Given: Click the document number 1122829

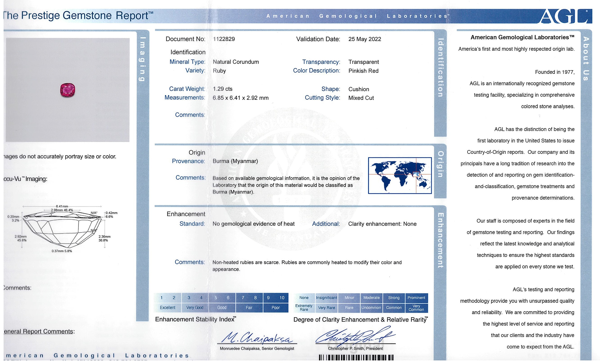Looking at the screenshot, I should [x=224, y=39].
